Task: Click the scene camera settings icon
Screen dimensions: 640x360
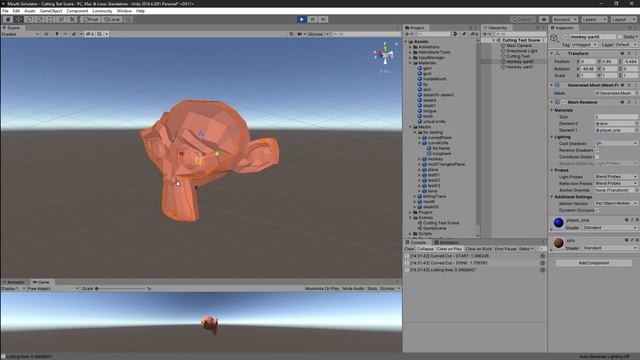Action: 300,34
